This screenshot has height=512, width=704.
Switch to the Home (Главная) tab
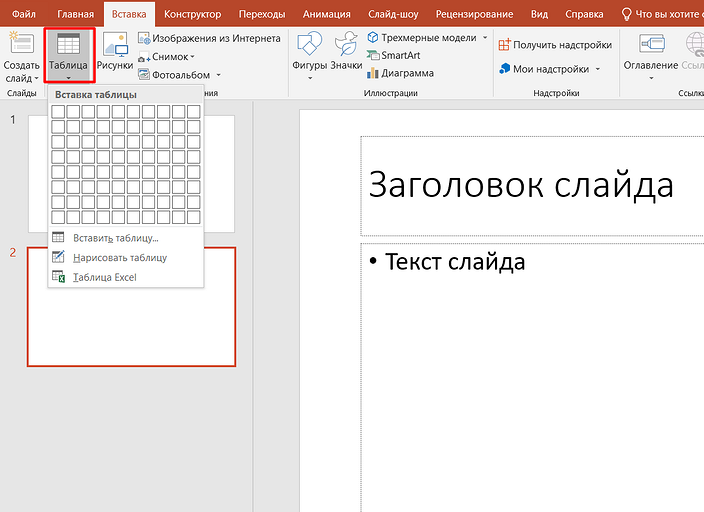[76, 14]
